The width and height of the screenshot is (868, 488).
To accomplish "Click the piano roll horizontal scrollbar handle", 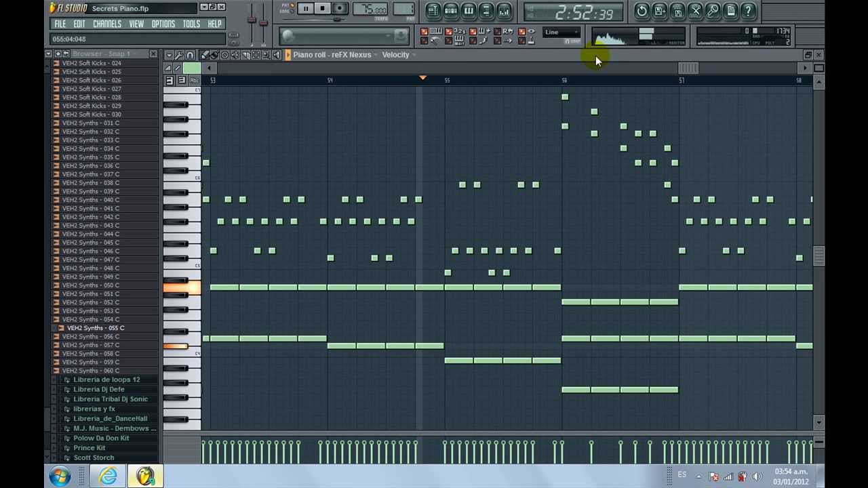I will [x=688, y=68].
